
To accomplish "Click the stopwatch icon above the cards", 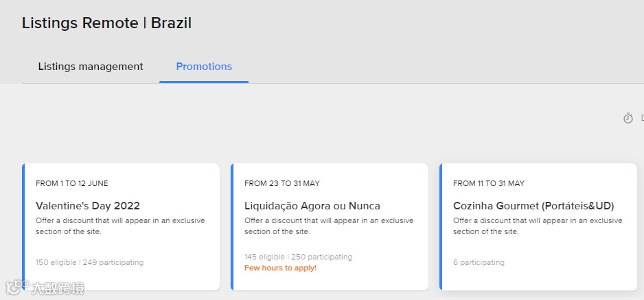I will (x=628, y=118).
